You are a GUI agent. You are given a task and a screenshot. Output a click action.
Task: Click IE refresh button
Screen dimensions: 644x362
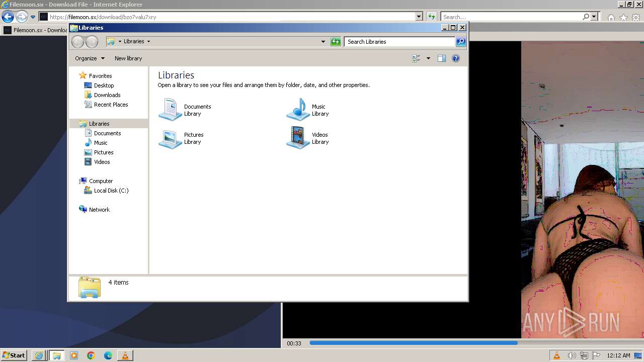click(x=431, y=17)
